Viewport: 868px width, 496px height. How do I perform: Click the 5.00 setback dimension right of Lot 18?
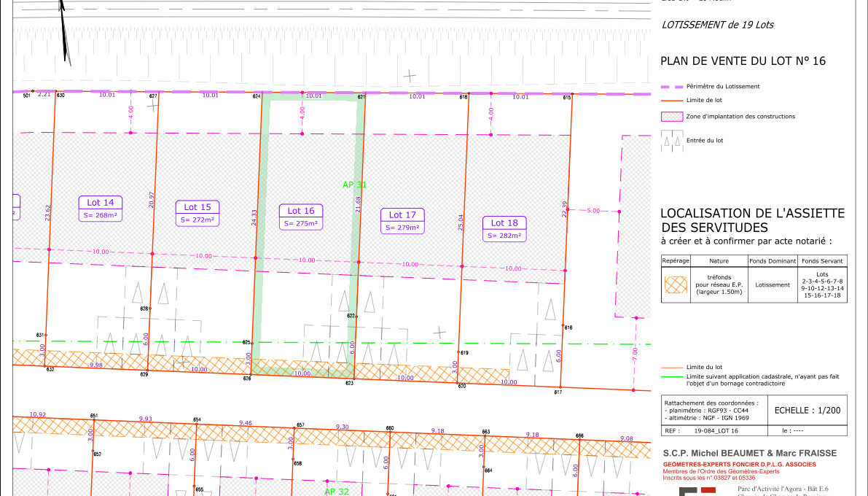click(593, 211)
